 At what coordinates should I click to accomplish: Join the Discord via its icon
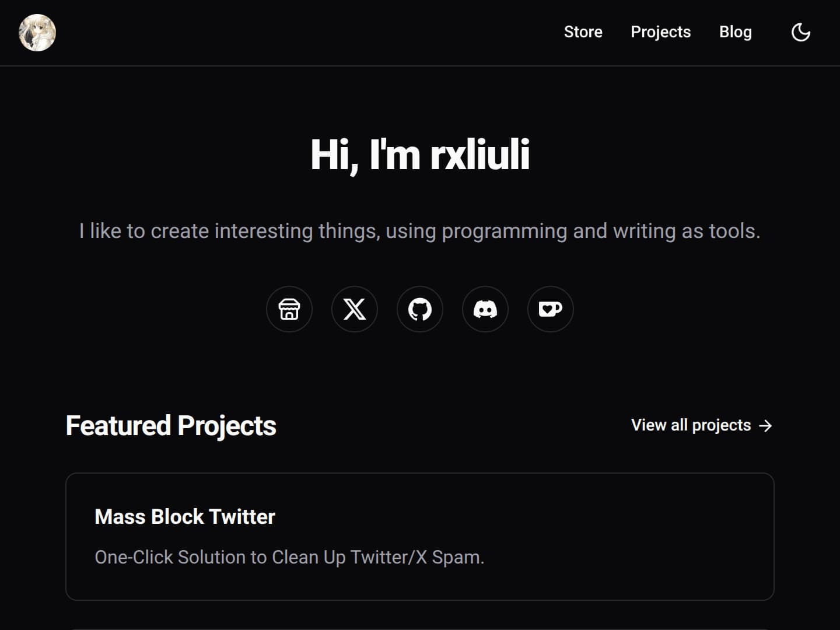point(485,310)
